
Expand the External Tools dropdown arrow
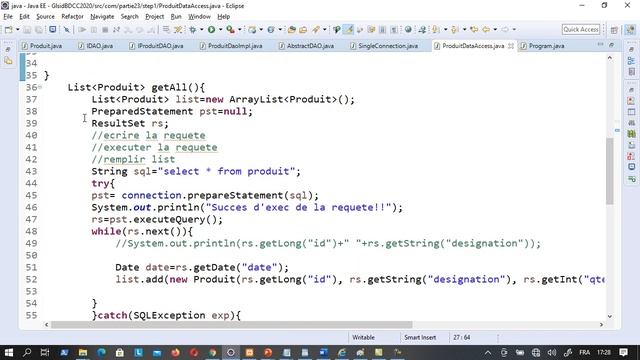(240, 30)
